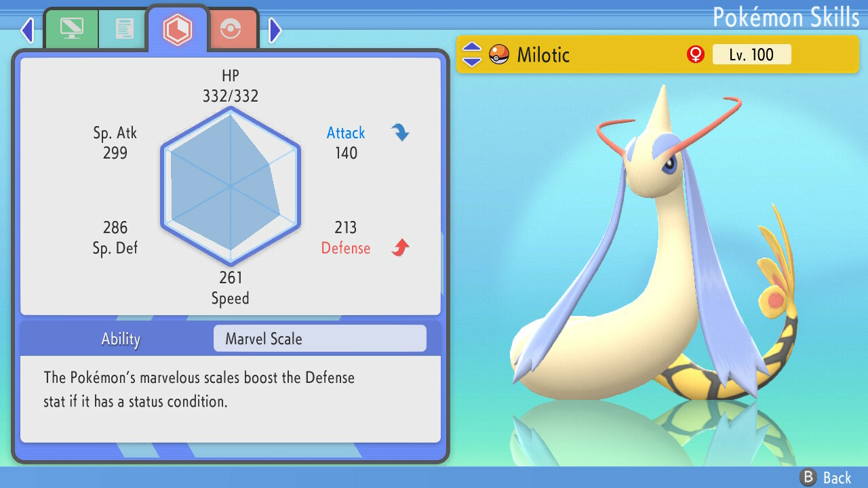Select the Marvel Scale ability field
868x488 pixels.
pos(319,339)
